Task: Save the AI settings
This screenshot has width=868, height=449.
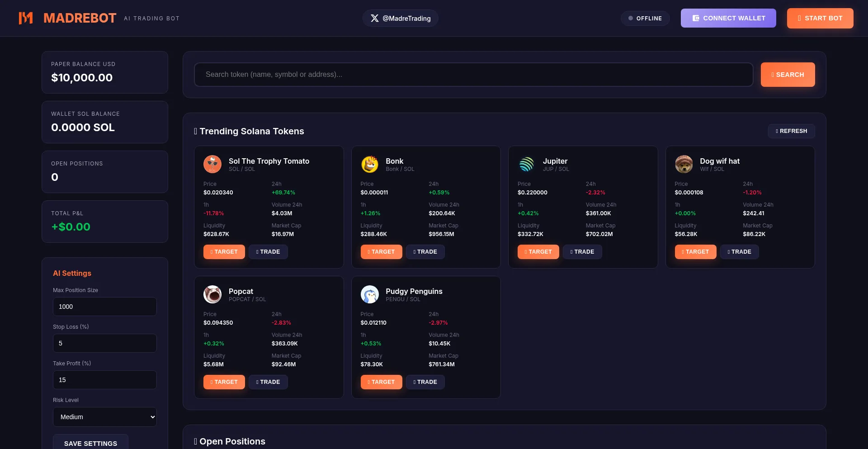Action: pos(90,443)
